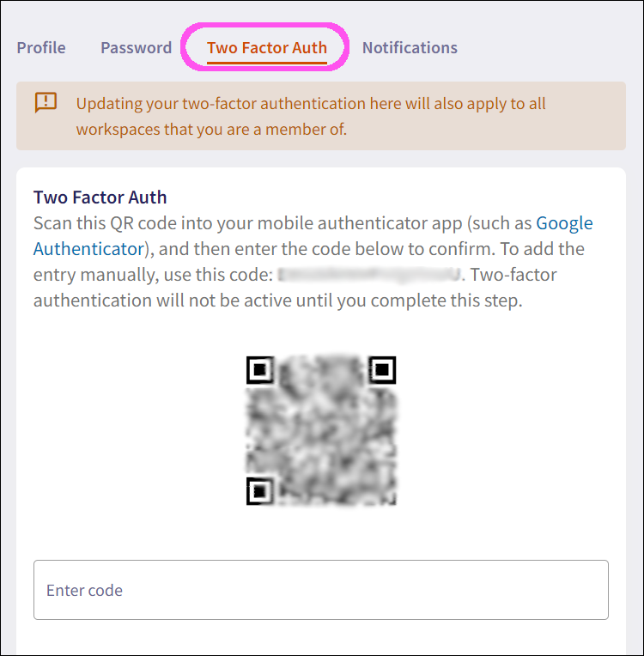Click the 'workspaces that you are a member of' line
The height and width of the screenshot is (656, 644).
tap(211, 130)
